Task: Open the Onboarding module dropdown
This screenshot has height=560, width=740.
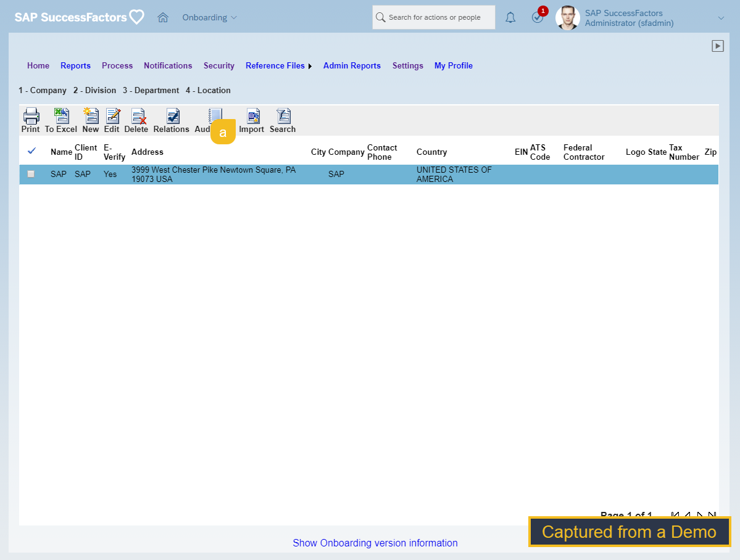Action: pyautogui.click(x=210, y=17)
